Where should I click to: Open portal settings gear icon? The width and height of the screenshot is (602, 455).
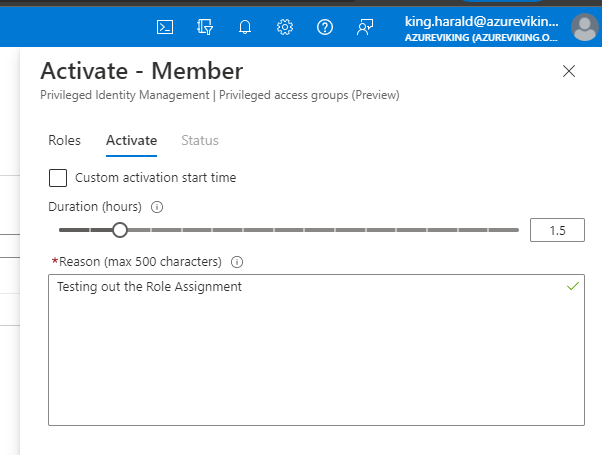coord(285,28)
